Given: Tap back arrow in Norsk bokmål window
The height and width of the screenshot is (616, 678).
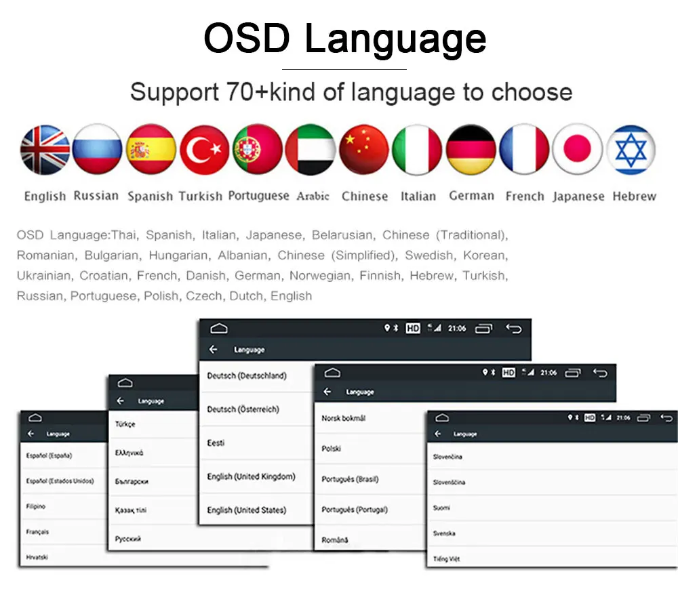Looking at the screenshot, I should point(327,392).
